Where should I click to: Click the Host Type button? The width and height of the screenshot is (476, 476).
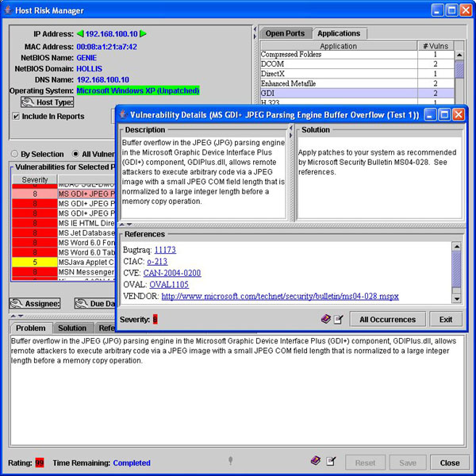[x=48, y=102]
